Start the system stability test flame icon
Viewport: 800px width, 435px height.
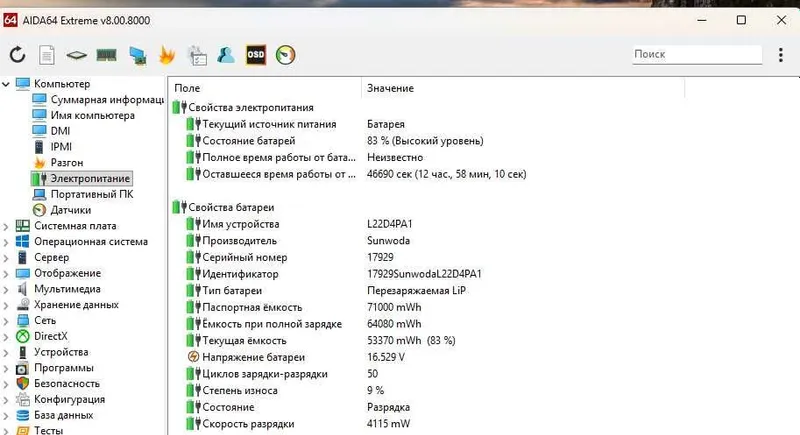click(x=167, y=55)
